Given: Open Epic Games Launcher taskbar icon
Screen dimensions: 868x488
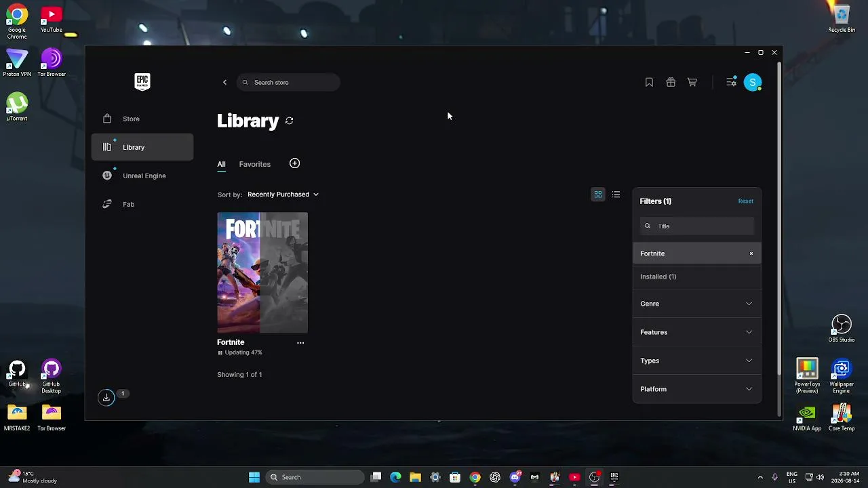Looking at the screenshot, I should 614,477.
